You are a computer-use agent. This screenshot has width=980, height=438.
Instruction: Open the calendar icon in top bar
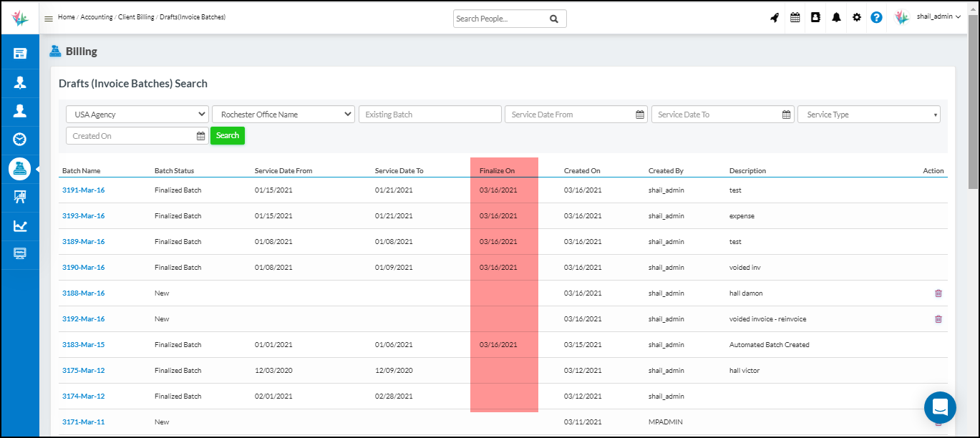(795, 18)
